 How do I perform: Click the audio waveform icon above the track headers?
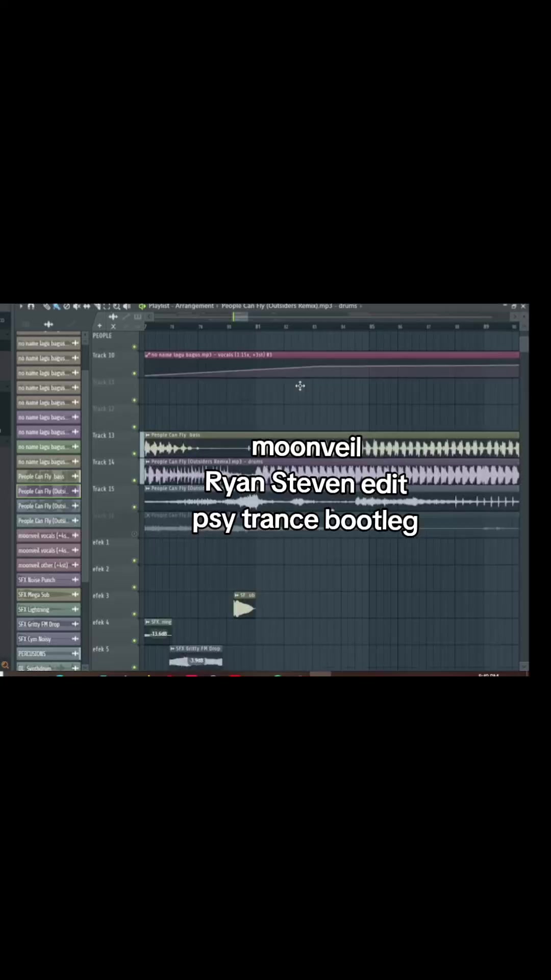[113, 317]
